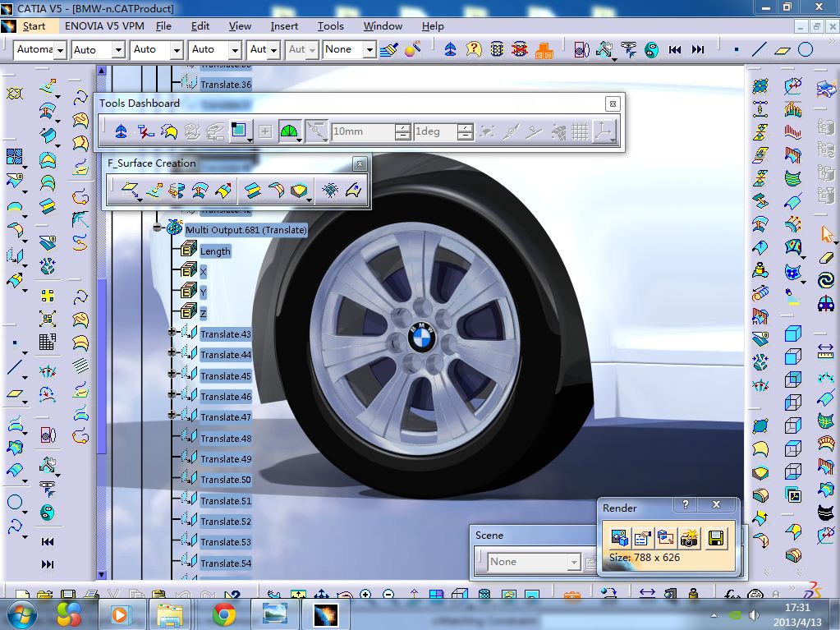Click the fast-forward icon in the top toolbar

pos(697,50)
